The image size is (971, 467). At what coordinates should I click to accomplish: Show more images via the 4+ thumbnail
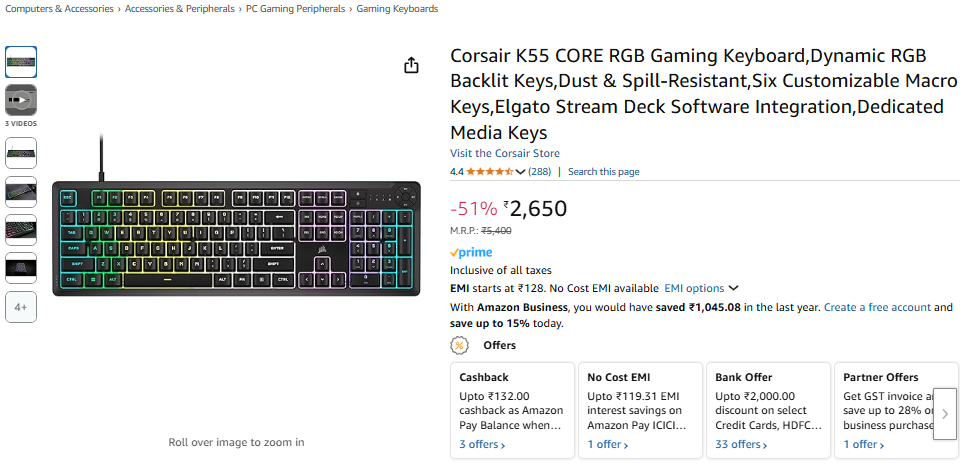(x=21, y=307)
